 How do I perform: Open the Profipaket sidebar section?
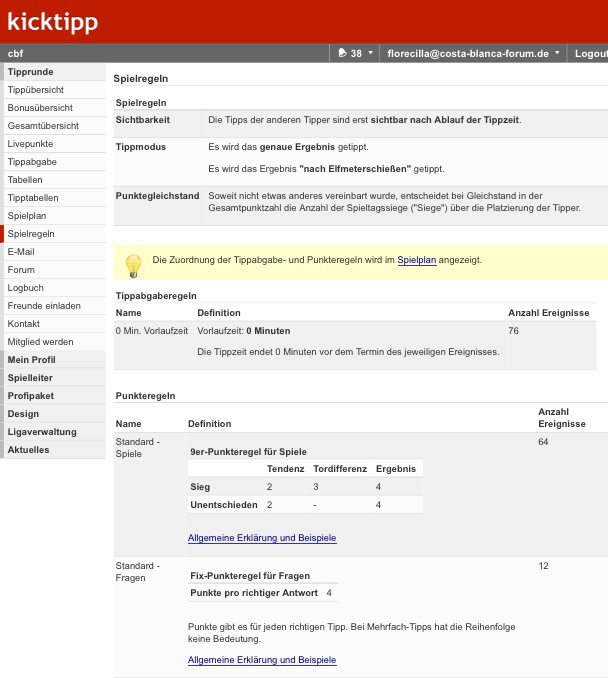[x=30, y=396]
